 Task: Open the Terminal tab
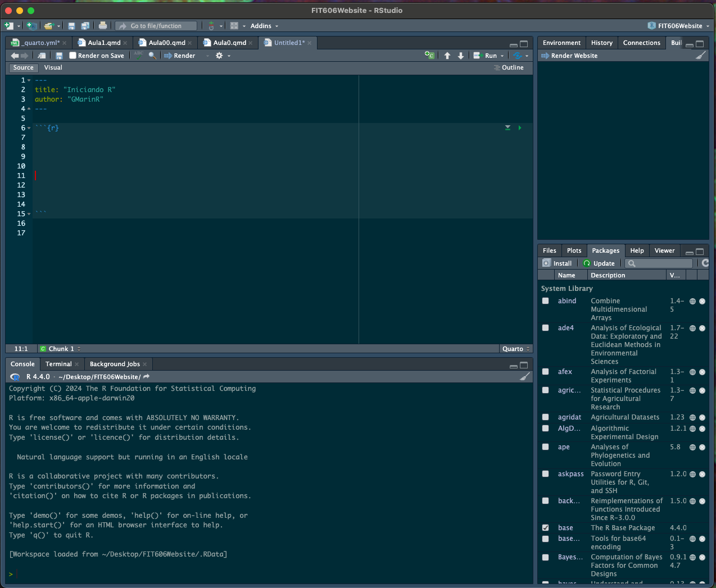pos(58,364)
